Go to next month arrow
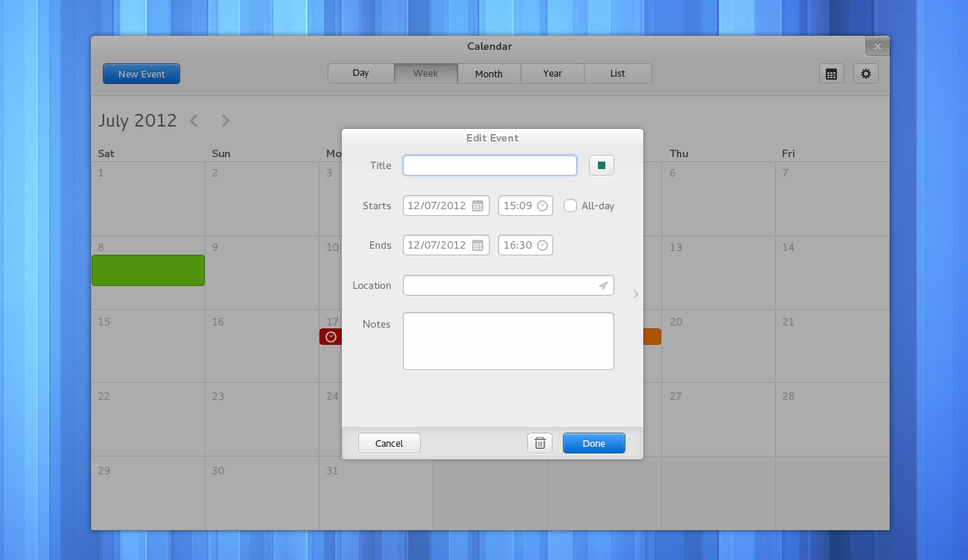This screenshot has width=968, height=560. click(x=226, y=121)
